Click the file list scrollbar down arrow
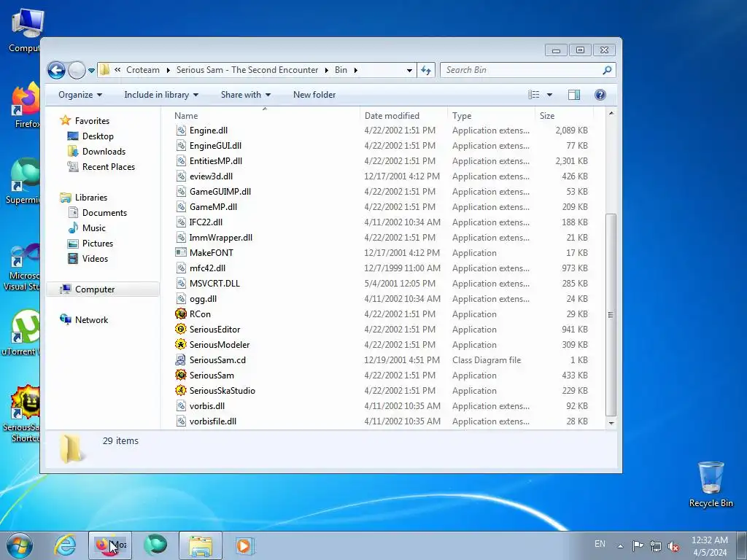The height and width of the screenshot is (560, 747). (x=611, y=423)
